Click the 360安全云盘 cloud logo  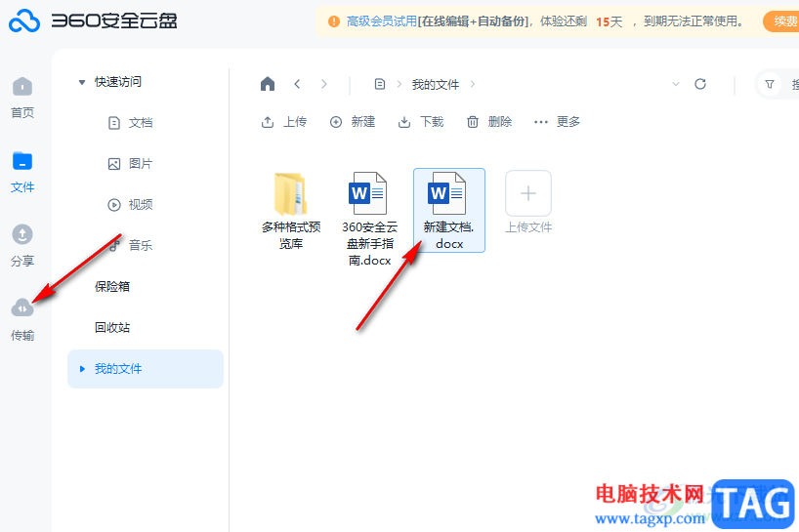pyautogui.click(x=24, y=20)
